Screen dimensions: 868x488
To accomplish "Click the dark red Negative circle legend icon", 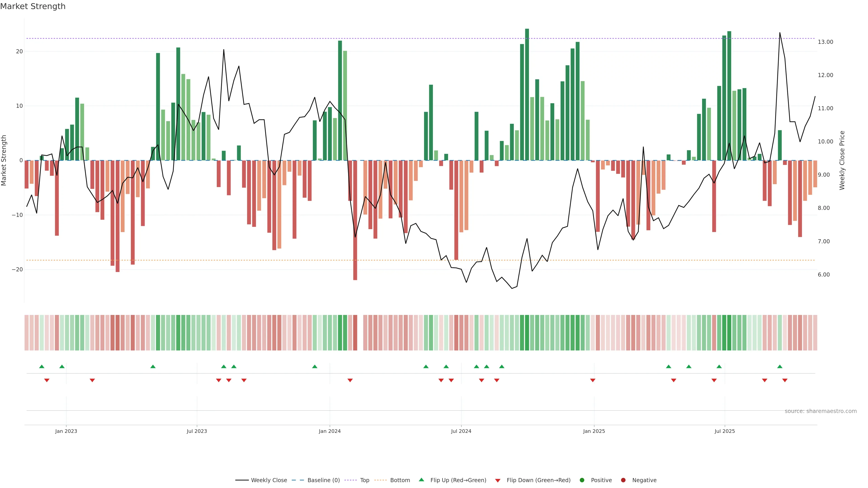I will tap(623, 480).
